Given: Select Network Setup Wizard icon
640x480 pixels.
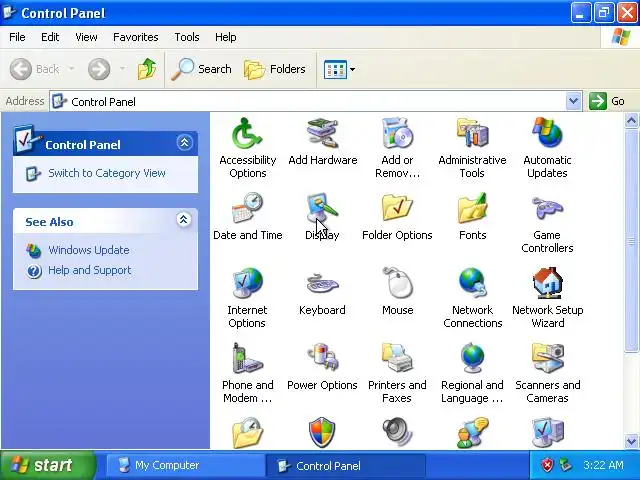Looking at the screenshot, I should coord(547,283).
